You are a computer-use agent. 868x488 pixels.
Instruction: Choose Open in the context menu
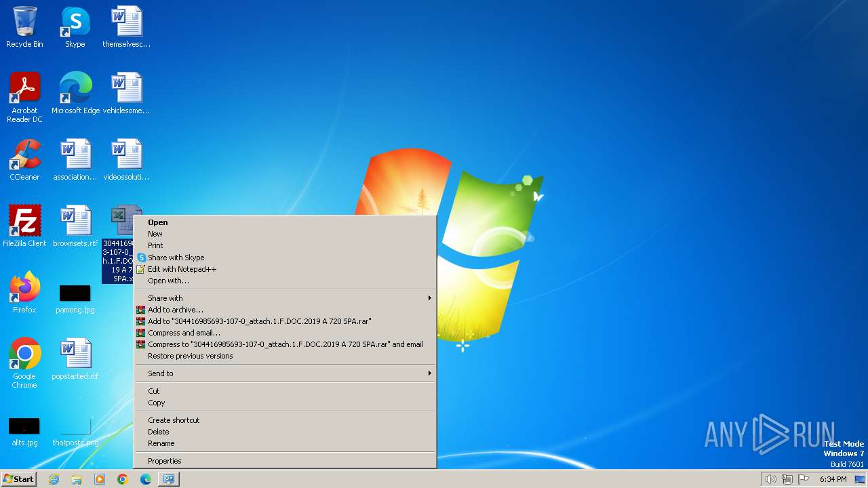pos(285,222)
